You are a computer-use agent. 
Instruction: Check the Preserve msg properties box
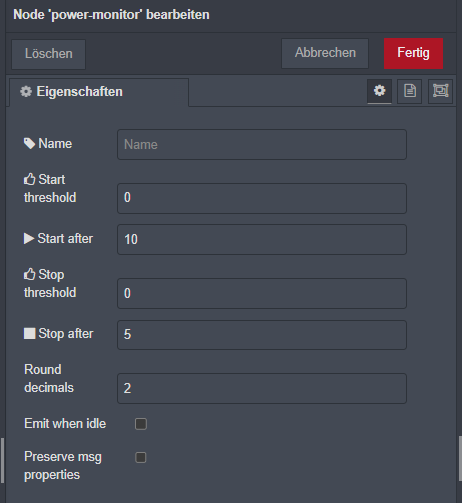click(141, 457)
